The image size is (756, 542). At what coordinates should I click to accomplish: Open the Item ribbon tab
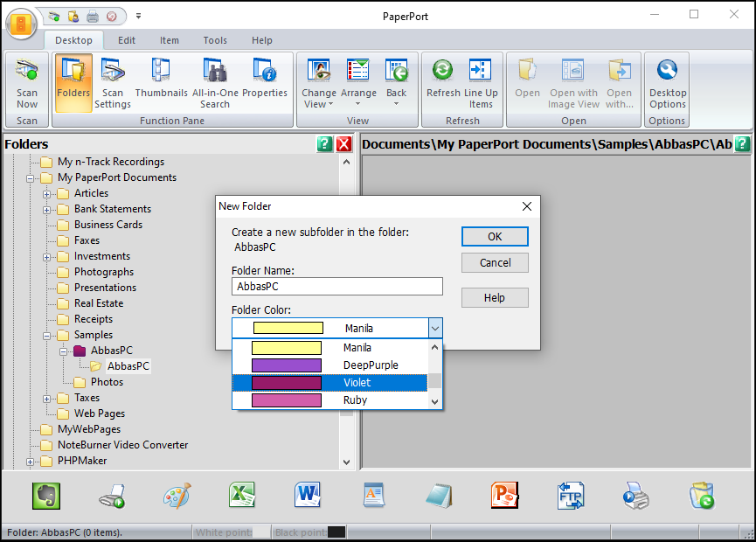coord(170,40)
